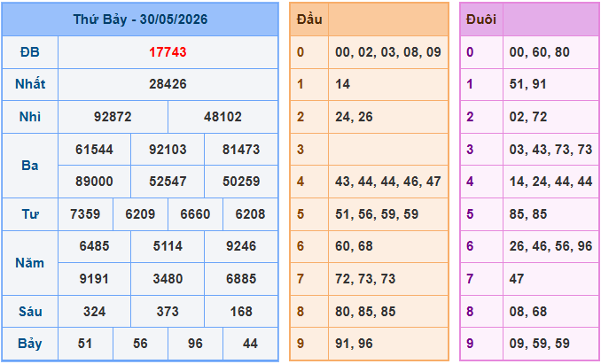Select Năm prize number 6485
Image resolution: width=601 pixels, height=364 pixels.
click(94, 246)
